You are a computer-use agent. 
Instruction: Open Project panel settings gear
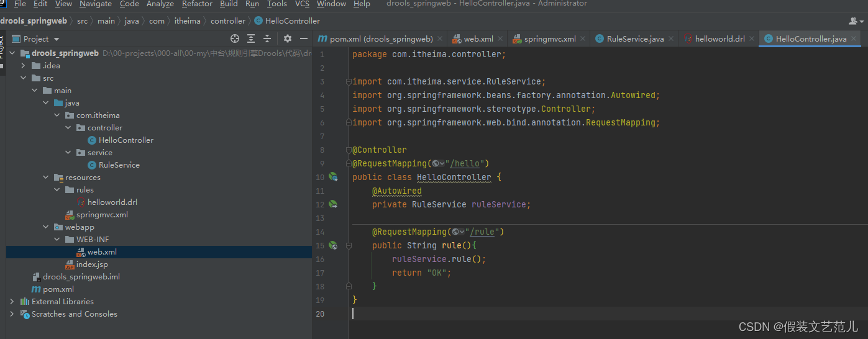[x=288, y=38]
